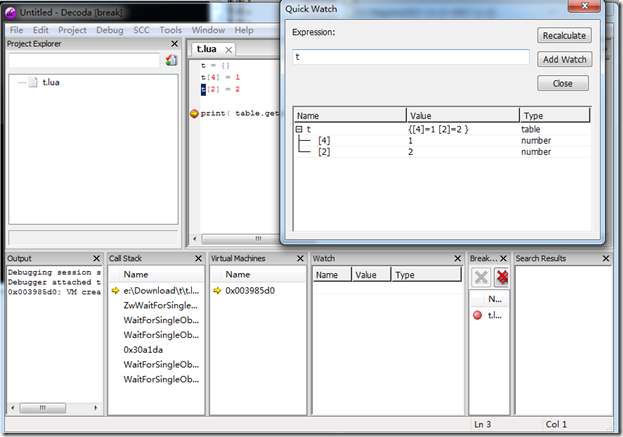The width and height of the screenshot is (623, 437).
Task: Close the t.lua editor tab
Action: point(228,50)
